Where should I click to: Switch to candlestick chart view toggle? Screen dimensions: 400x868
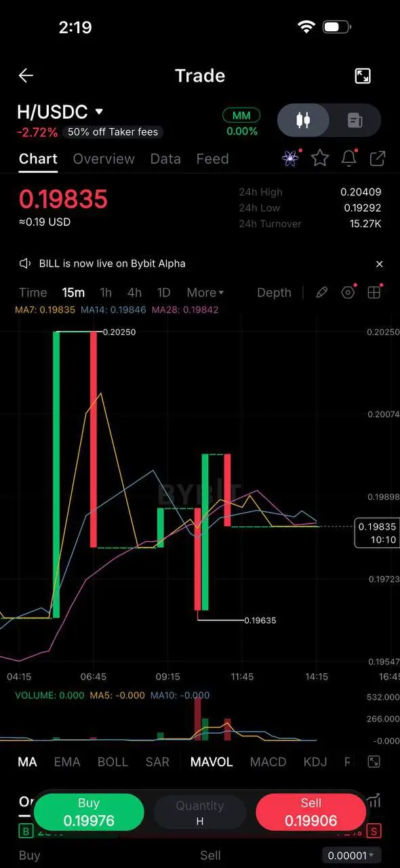pyautogui.click(x=304, y=121)
